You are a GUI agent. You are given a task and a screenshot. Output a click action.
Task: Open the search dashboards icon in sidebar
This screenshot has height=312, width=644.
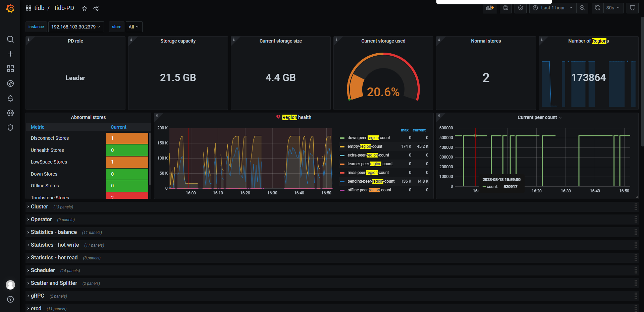tap(10, 39)
